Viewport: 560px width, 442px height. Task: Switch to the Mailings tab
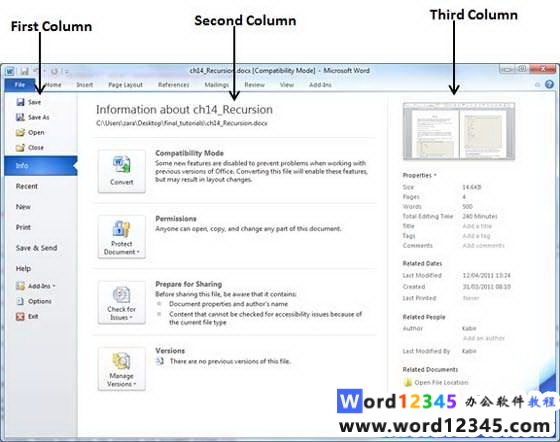click(216, 85)
